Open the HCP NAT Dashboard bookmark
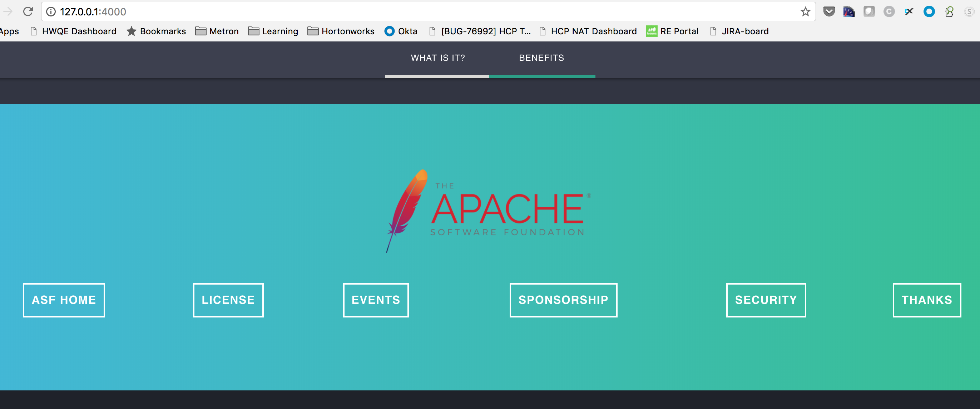 [x=588, y=31]
